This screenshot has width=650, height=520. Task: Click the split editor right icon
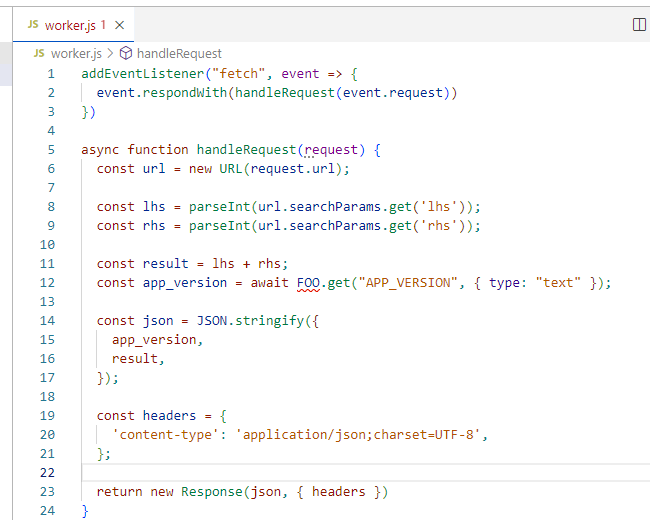pos(639,24)
